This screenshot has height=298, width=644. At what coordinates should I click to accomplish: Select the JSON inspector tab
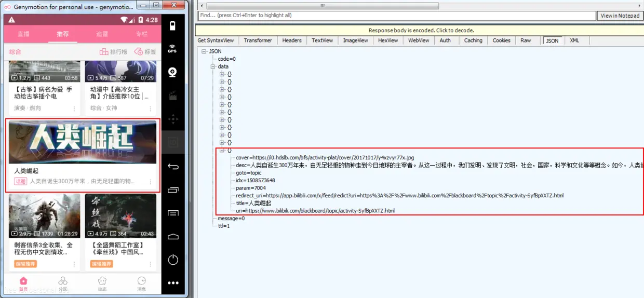(x=552, y=40)
